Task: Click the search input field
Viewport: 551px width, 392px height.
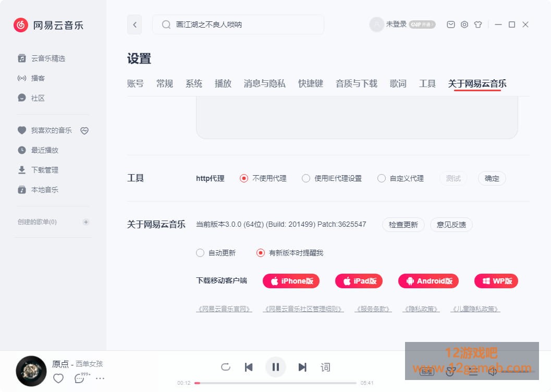Action: 238,24
